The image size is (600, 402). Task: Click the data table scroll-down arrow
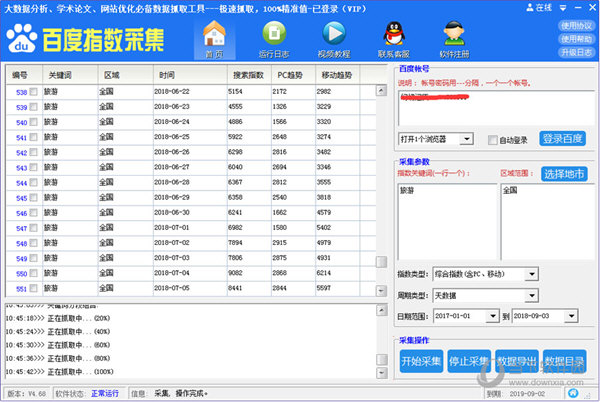pos(381,291)
